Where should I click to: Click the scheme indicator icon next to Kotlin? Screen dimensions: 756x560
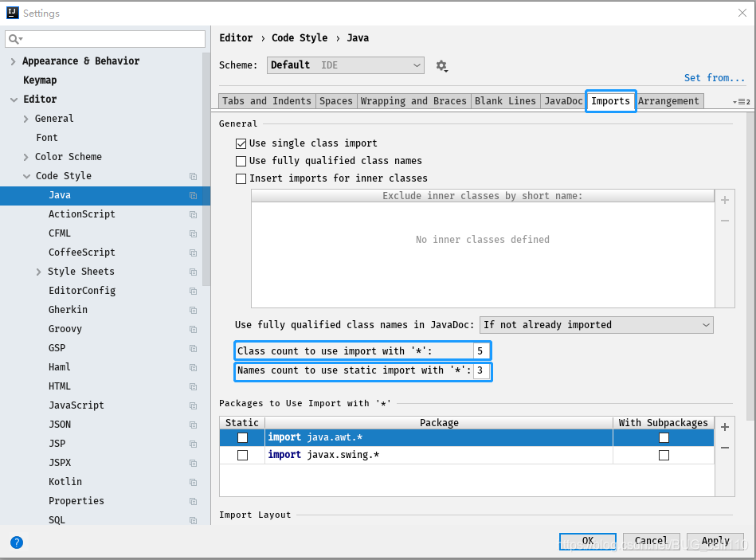(x=193, y=481)
